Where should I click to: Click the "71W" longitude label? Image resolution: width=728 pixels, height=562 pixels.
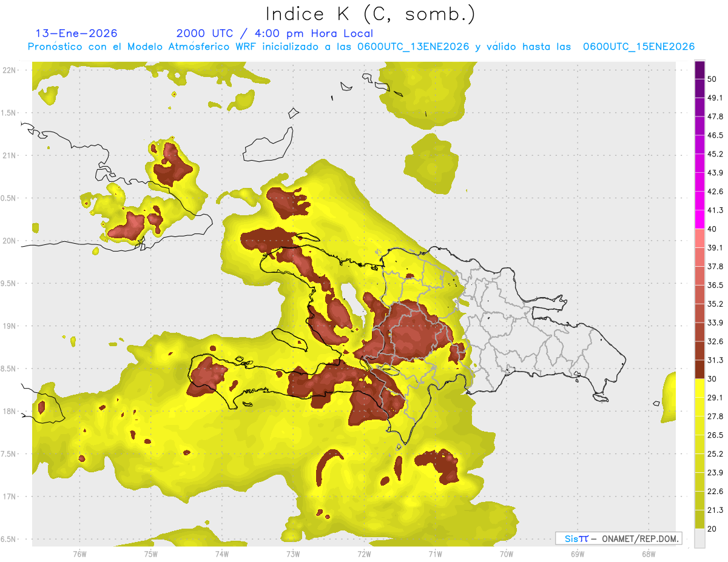435,554
